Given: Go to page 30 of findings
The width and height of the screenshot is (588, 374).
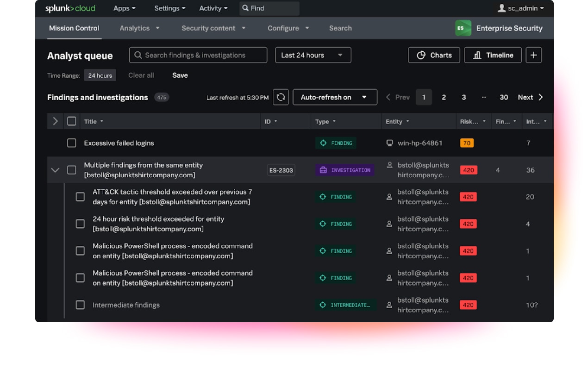Looking at the screenshot, I should coord(504,97).
